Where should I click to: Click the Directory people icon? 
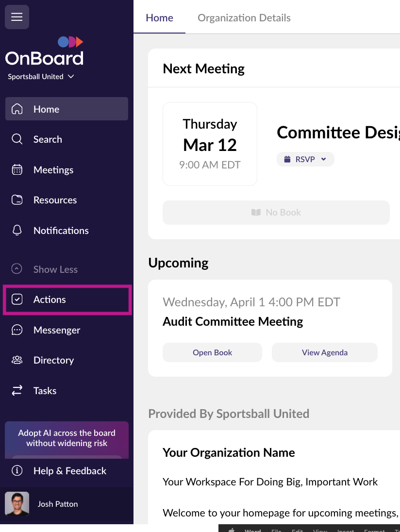pyautogui.click(x=17, y=360)
